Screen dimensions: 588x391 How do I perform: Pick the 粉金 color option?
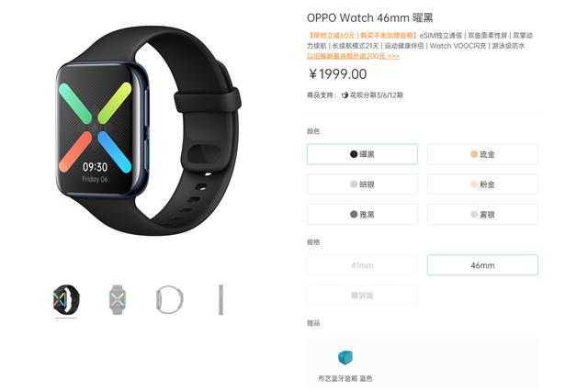click(482, 184)
